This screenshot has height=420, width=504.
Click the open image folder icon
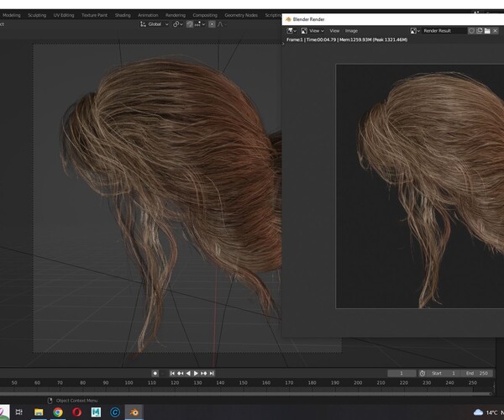coord(487,31)
